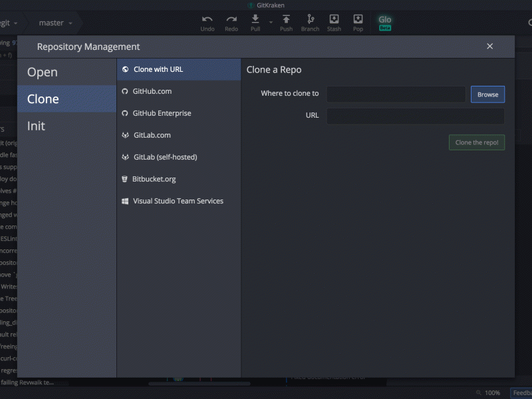Close the Repository Management dialog
The width and height of the screenshot is (532, 399).
pos(489,46)
